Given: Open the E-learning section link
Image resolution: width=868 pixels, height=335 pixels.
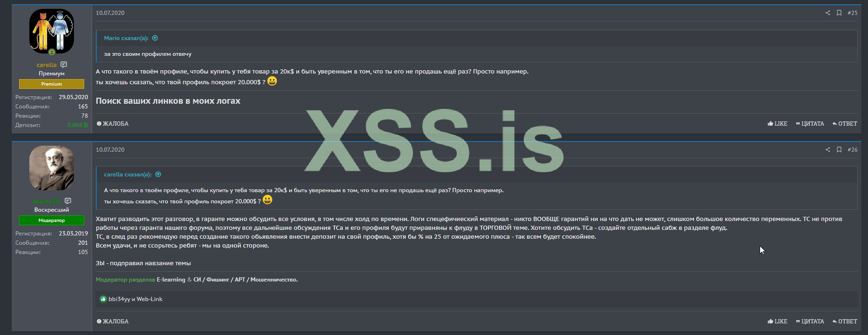Looking at the screenshot, I should (x=171, y=280).
